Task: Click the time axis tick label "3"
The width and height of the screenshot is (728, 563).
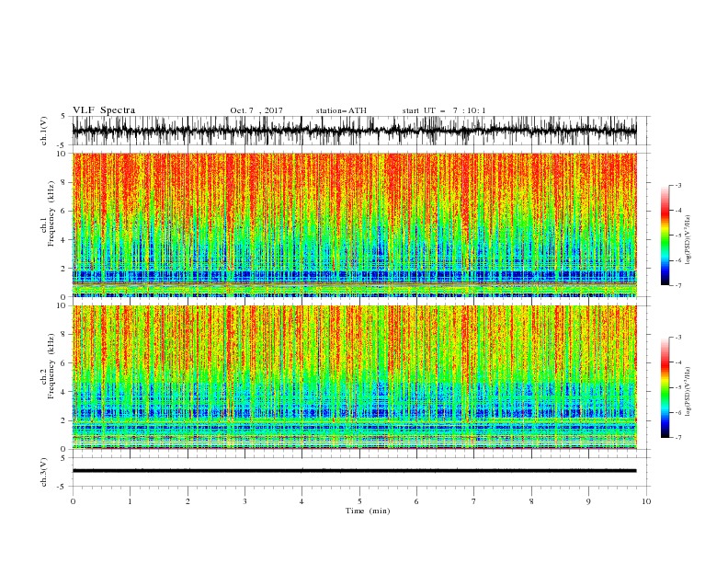Action: pos(245,501)
